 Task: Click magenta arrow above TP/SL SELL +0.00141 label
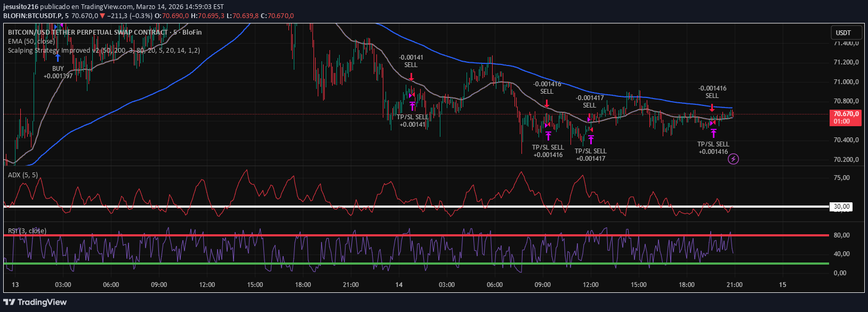(x=413, y=105)
